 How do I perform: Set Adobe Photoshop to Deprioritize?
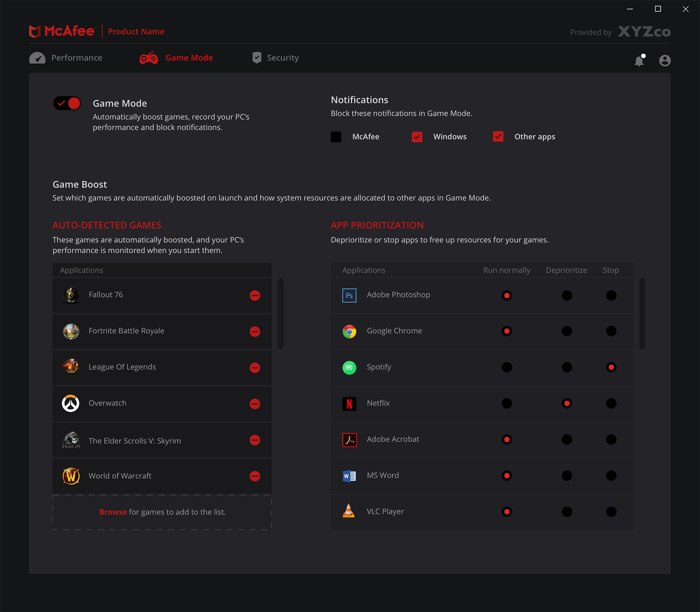click(567, 295)
